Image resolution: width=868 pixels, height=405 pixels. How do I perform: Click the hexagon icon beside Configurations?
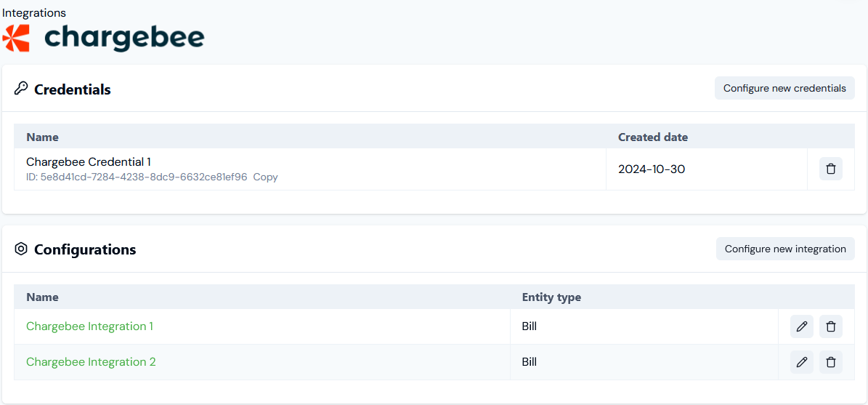pyautogui.click(x=20, y=249)
